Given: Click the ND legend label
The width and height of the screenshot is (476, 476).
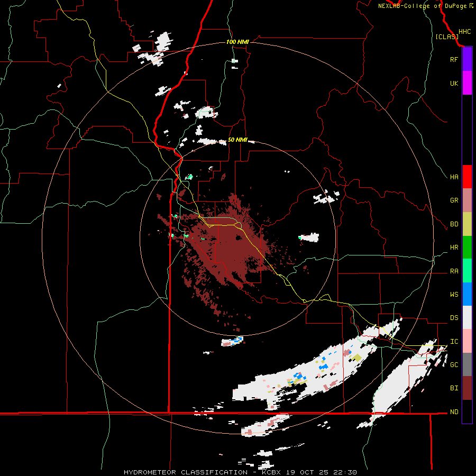Looking at the screenshot, I should coord(454,412).
